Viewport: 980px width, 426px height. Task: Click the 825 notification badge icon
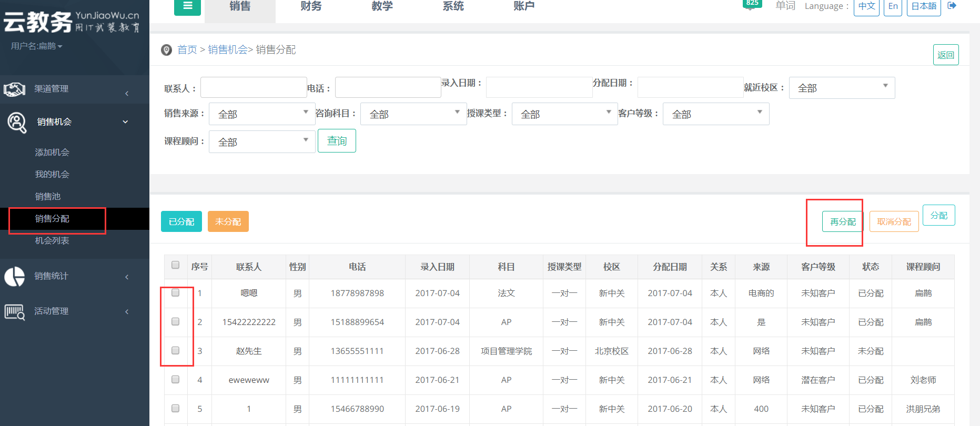pyautogui.click(x=752, y=4)
